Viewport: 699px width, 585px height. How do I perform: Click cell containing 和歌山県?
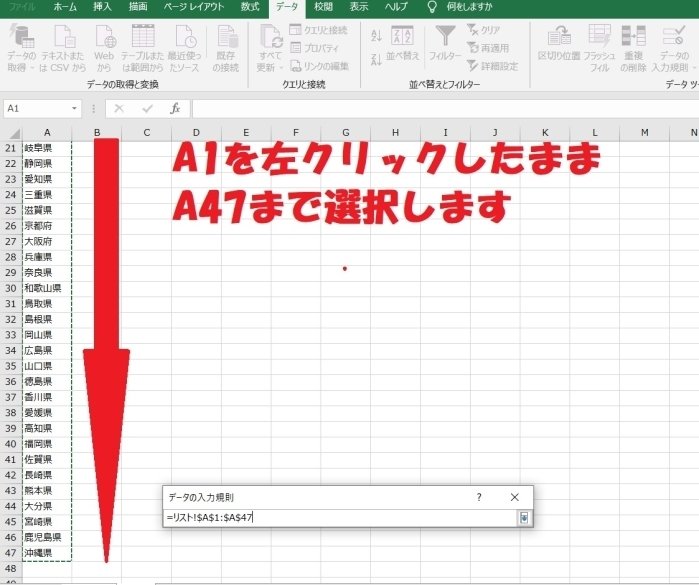47,288
